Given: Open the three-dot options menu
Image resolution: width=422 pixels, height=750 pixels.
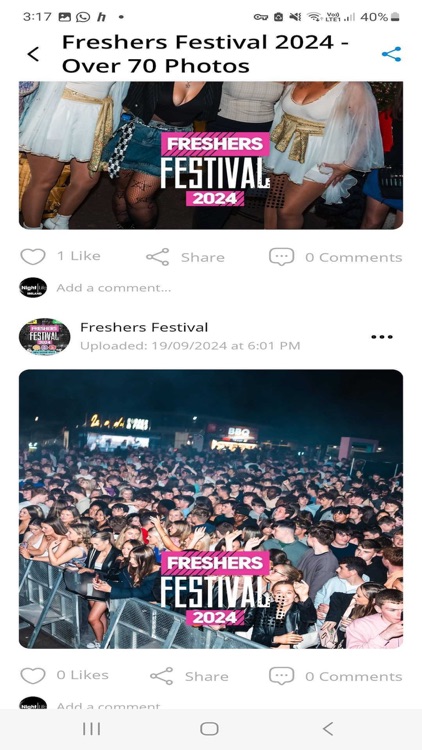Looking at the screenshot, I should pos(382,337).
